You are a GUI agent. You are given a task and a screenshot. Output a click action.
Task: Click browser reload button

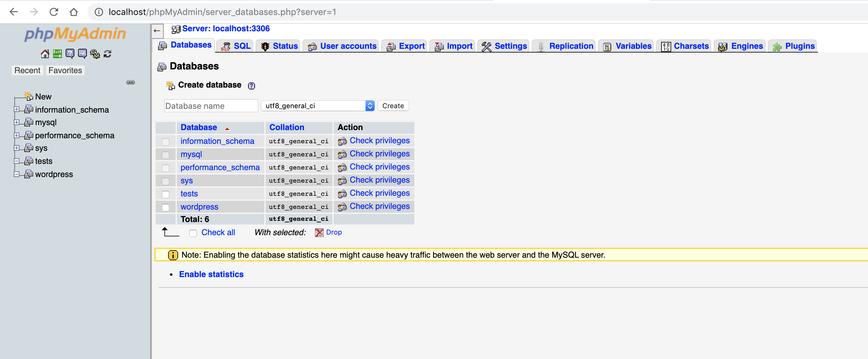54,12
